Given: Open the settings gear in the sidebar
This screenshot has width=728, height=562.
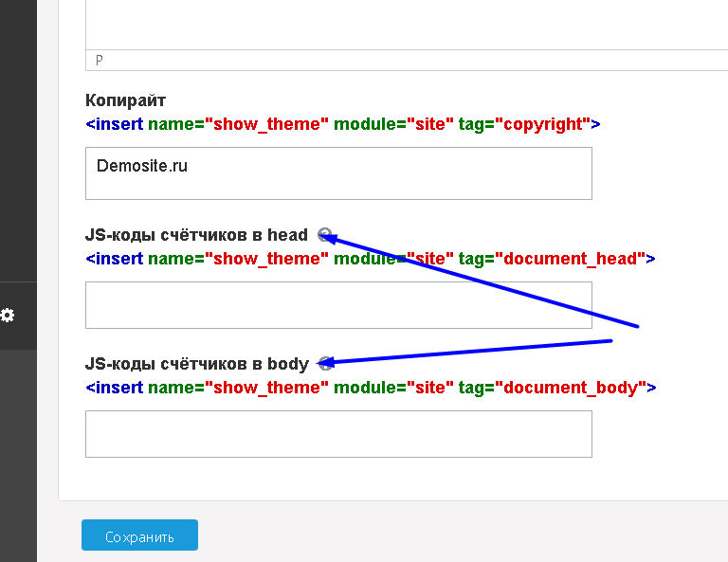Looking at the screenshot, I should coord(8,316).
